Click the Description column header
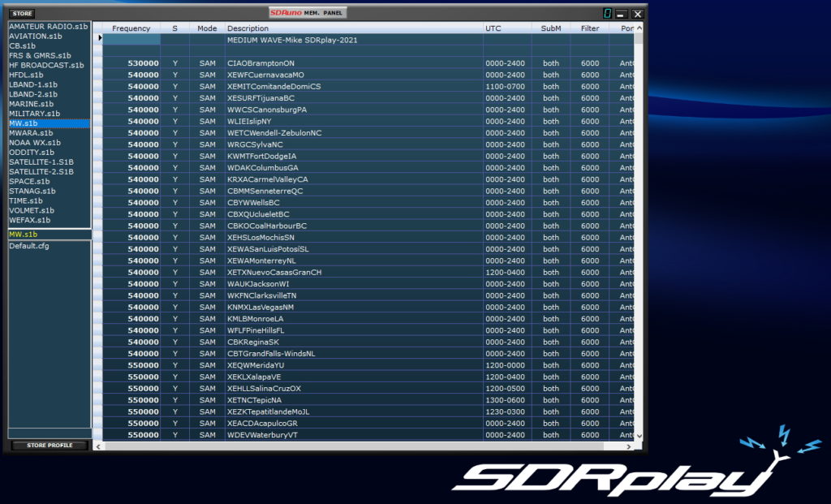831x504 pixels. coord(354,28)
